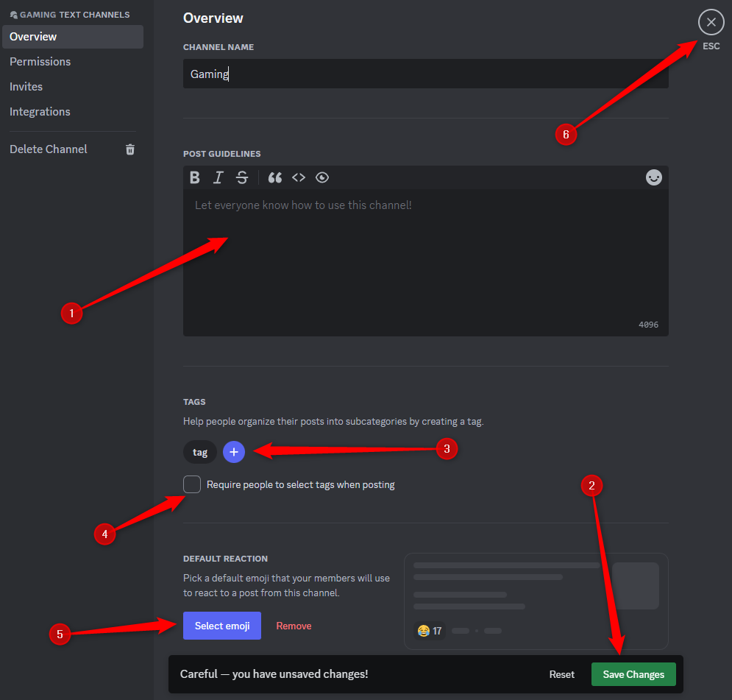732x700 pixels.
Task: Click the code block formatting icon
Action: [x=299, y=177]
